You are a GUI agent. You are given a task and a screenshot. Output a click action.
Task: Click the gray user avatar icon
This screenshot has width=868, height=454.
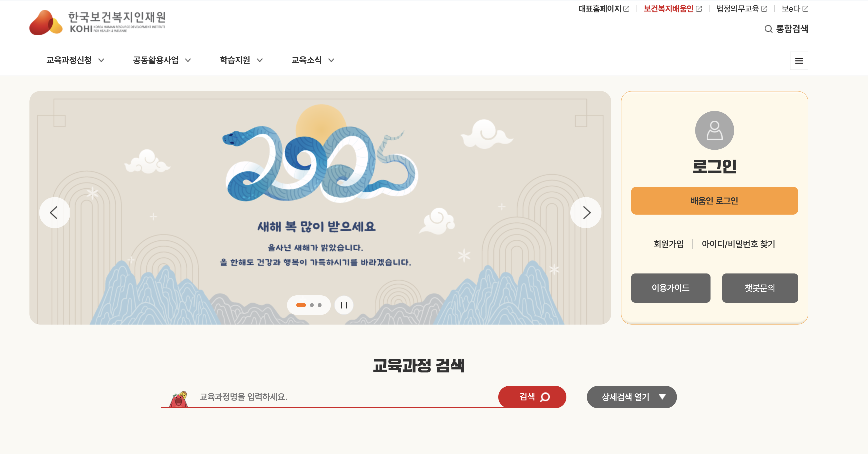[714, 130]
